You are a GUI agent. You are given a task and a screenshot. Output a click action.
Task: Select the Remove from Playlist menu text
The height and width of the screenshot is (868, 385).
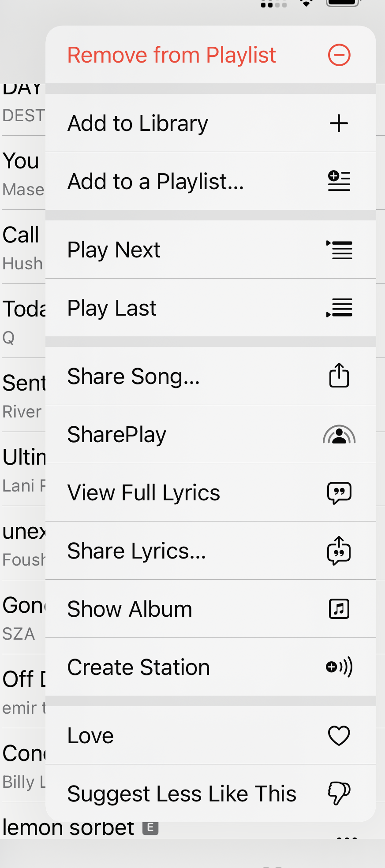click(172, 55)
